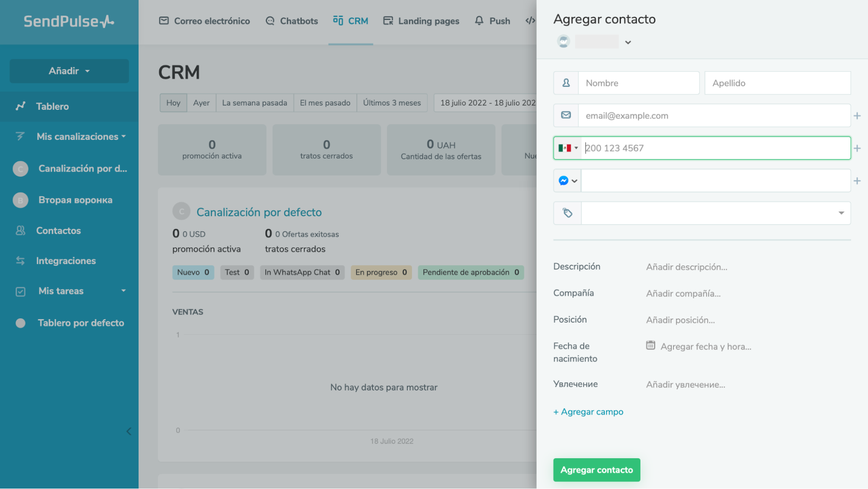The height and width of the screenshot is (489, 868).
Task: Go to Contactos section
Action: 58,231
